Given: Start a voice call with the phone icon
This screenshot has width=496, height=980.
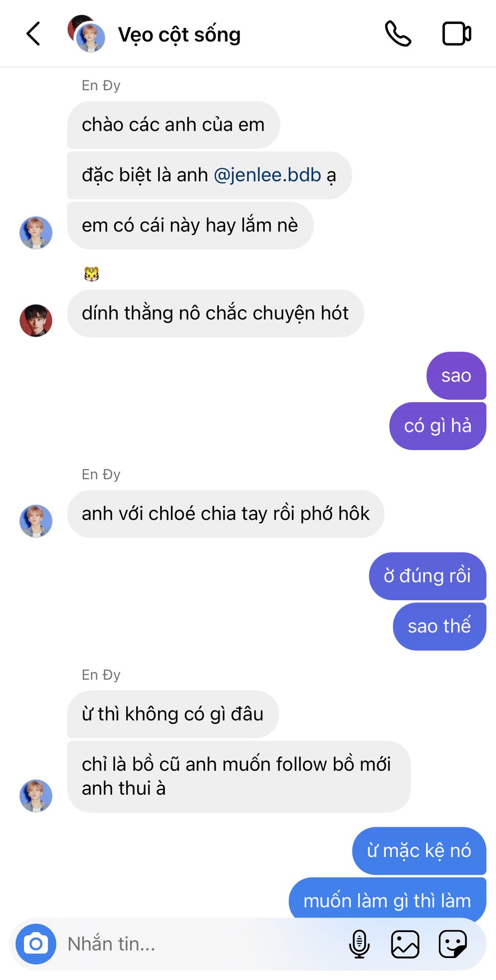Looking at the screenshot, I should point(398,34).
